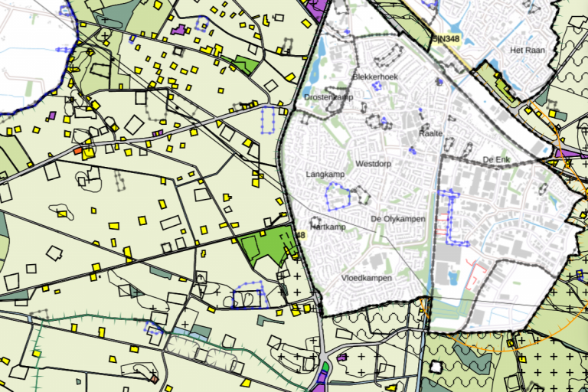Click the yellow N348 road shield

point(446,38)
